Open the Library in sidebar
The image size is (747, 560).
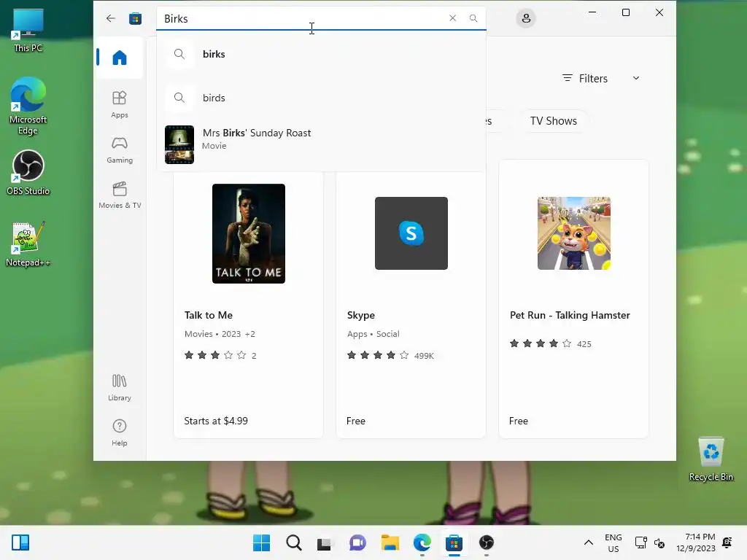tap(120, 387)
